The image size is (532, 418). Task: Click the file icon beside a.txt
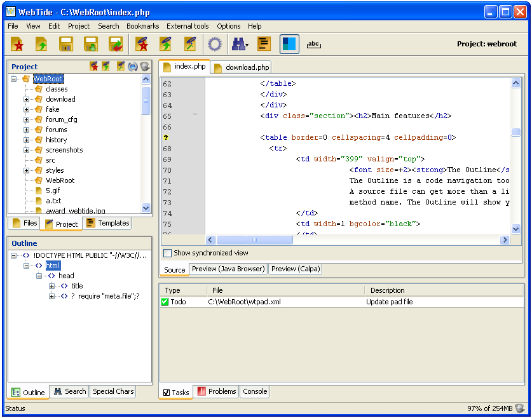pyautogui.click(x=39, y=201)
